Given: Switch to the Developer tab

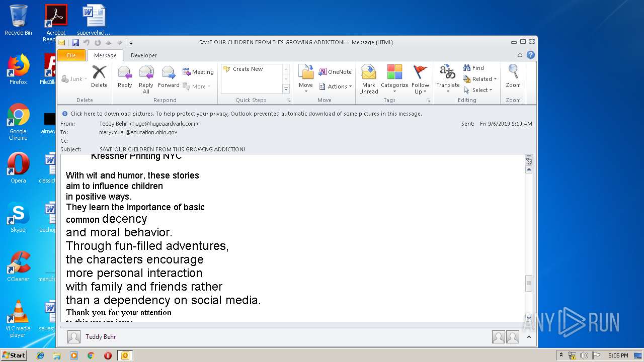Looking at the screenshot, I should coord(144,55).
